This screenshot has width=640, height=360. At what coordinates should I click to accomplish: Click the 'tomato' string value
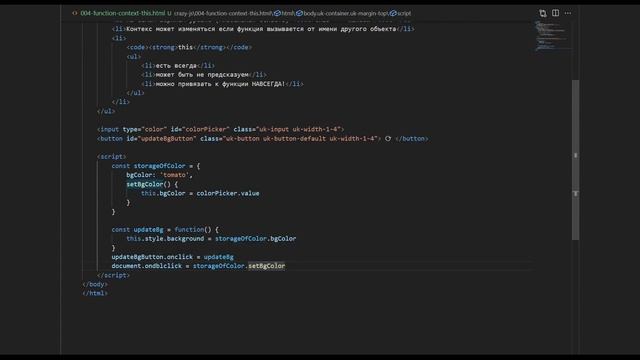(x=174, y=175)
